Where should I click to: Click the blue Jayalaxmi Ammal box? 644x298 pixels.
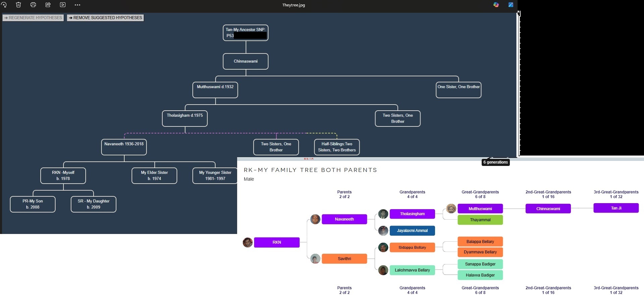point(412,231)
